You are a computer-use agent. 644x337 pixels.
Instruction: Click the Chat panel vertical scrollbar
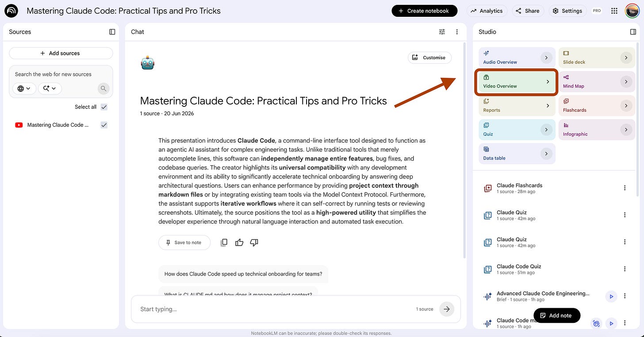pos(464,150)
